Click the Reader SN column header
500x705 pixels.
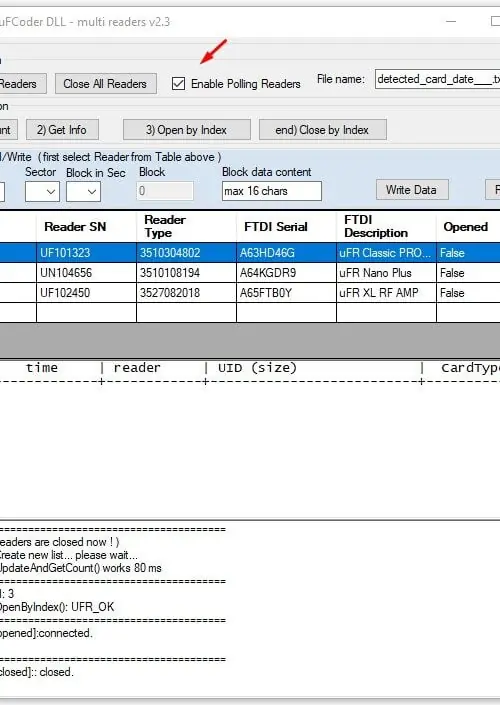[86, 227]
